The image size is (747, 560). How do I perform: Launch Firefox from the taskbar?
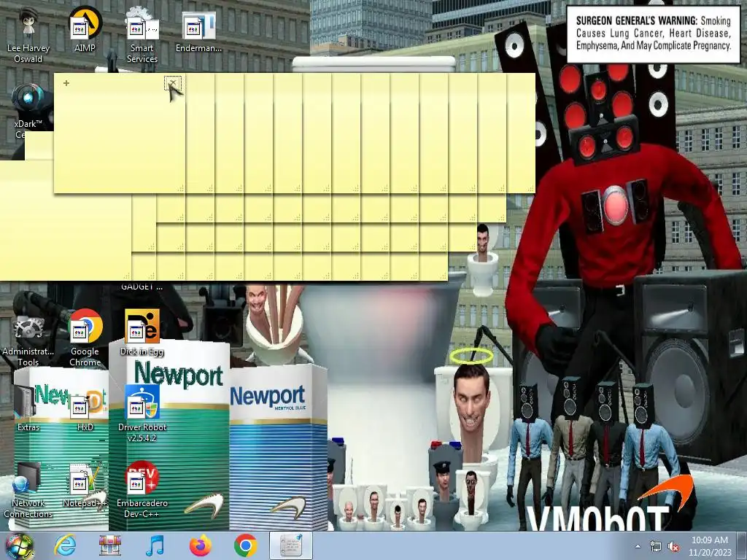coord(201,545)
